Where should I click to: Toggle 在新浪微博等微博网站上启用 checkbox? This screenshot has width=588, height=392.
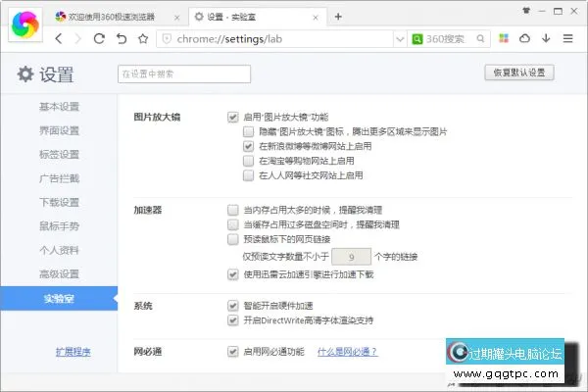[x=248, y=146]
